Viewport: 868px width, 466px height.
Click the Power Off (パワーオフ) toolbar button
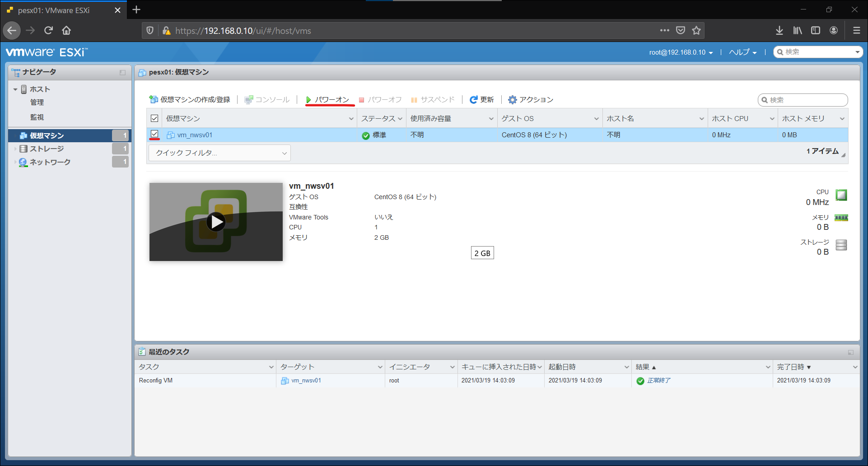(x=380, y=99)
